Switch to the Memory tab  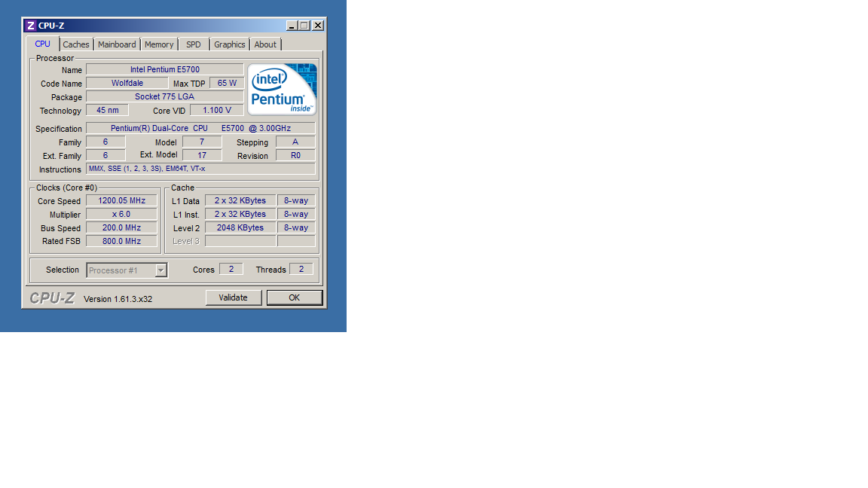[159, 44]
